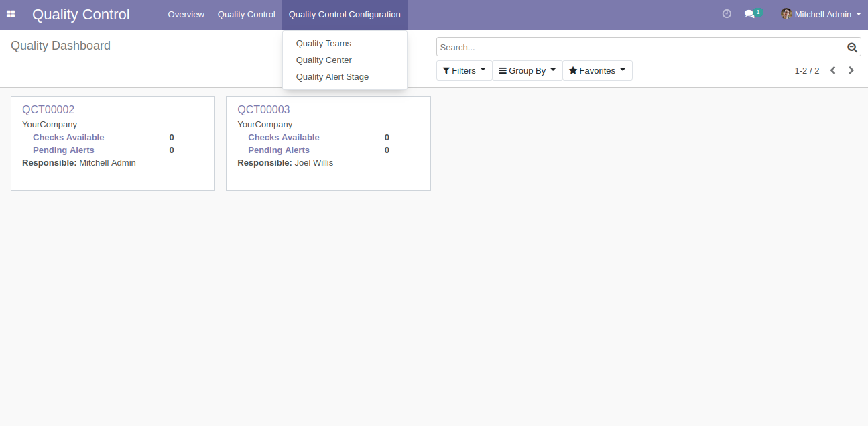
Task: Click the clock activities icon
Action: click(727, 14)
